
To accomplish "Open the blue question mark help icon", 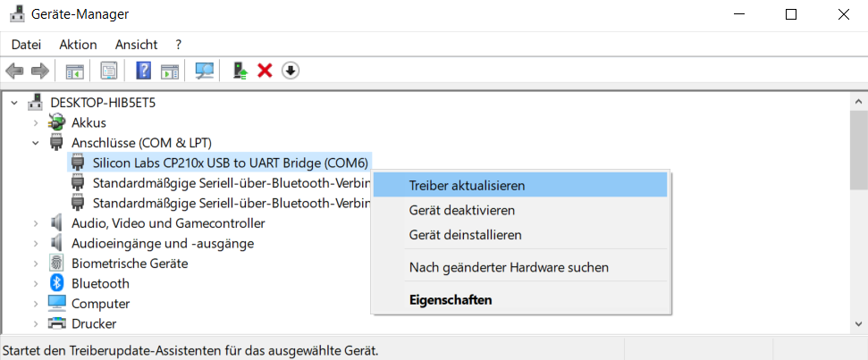I will [x=143, y=71].
